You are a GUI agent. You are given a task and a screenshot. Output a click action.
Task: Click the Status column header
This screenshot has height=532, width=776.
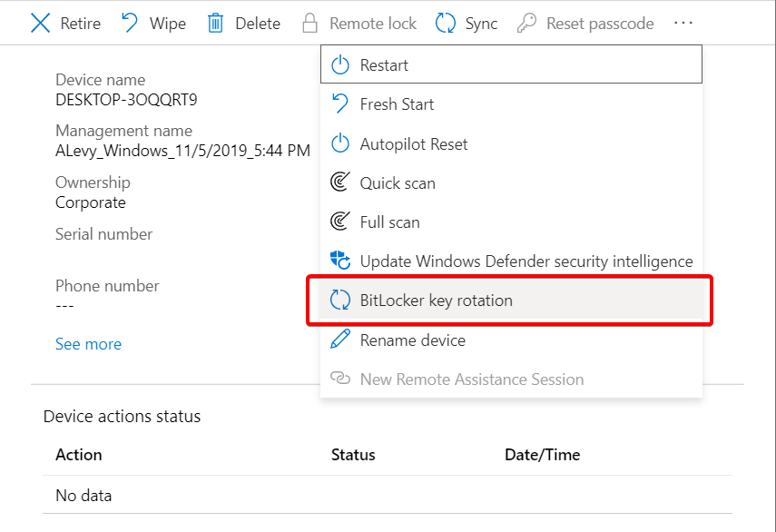(353, 454)
